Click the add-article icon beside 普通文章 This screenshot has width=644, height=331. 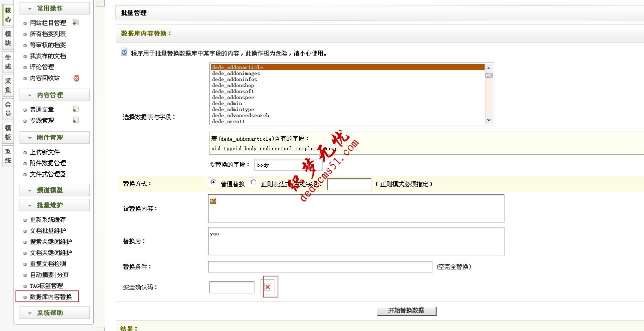75,108
